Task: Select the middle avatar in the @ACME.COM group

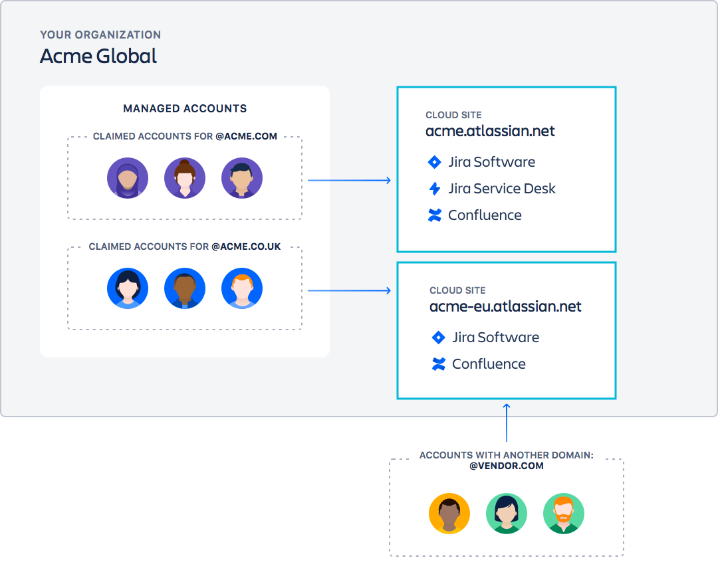Action: [x=185, y=177]
